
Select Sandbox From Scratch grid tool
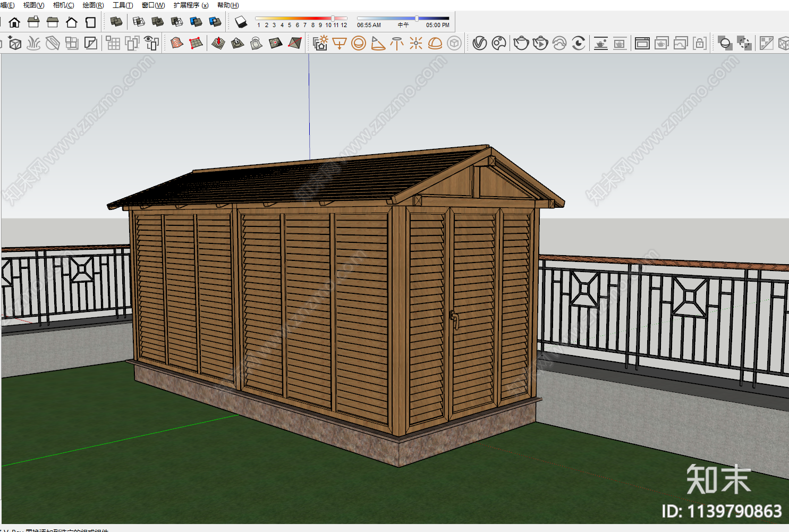pos(196,43)
